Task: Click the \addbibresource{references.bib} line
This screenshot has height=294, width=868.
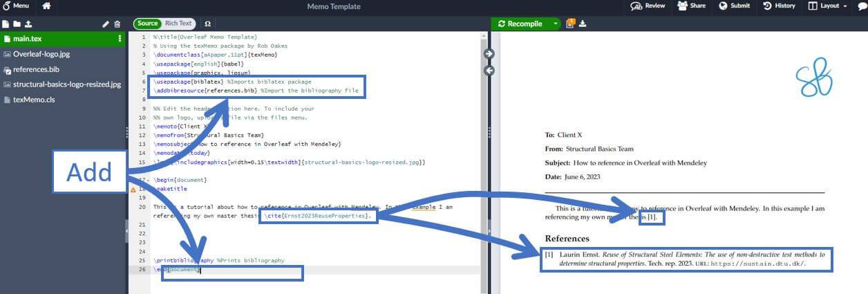Action: coord(256,90)
